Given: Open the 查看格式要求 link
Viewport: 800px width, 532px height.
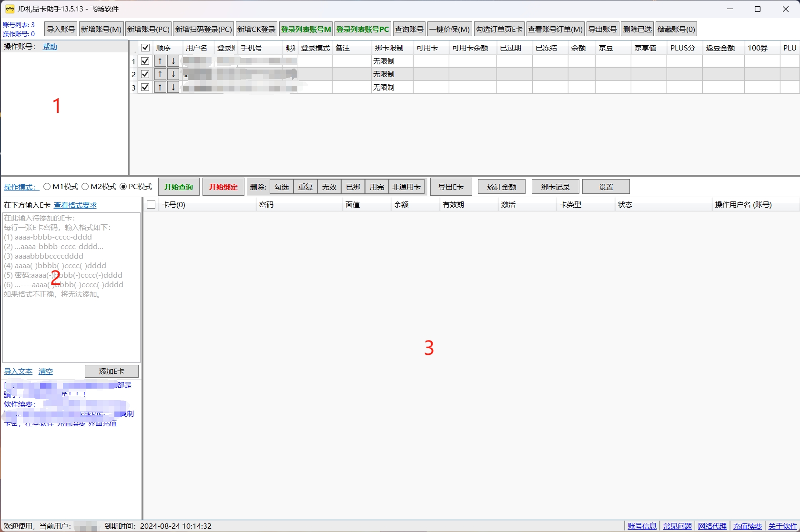Looking at the screenshot, I should click(75, 205).
